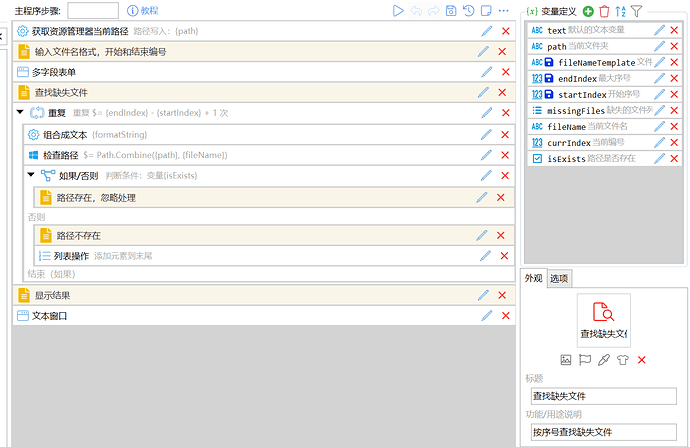Collapse the 如果/否则 condition block

click(x=31, y=176)
